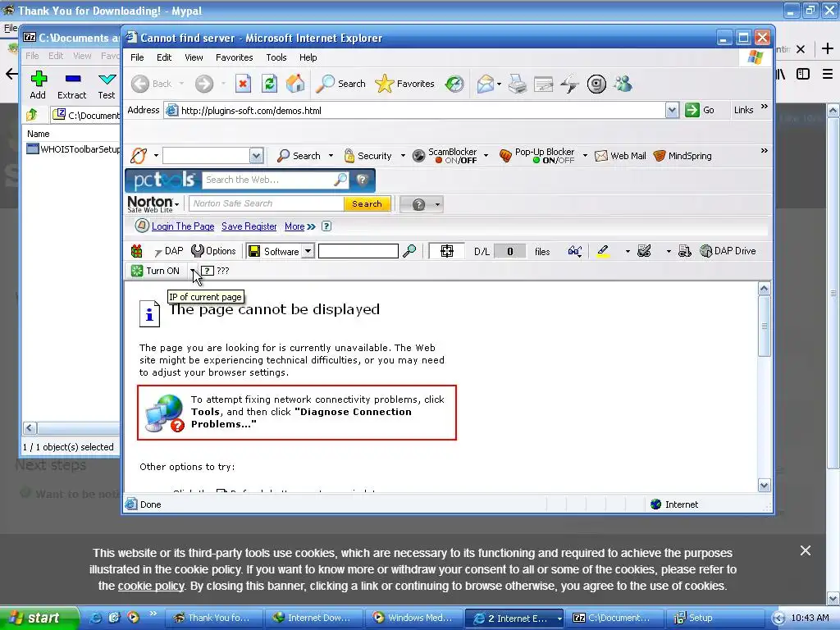The image size is (840, 630).
Task: Click the Save Register link
Action: [x=249, y=226]
